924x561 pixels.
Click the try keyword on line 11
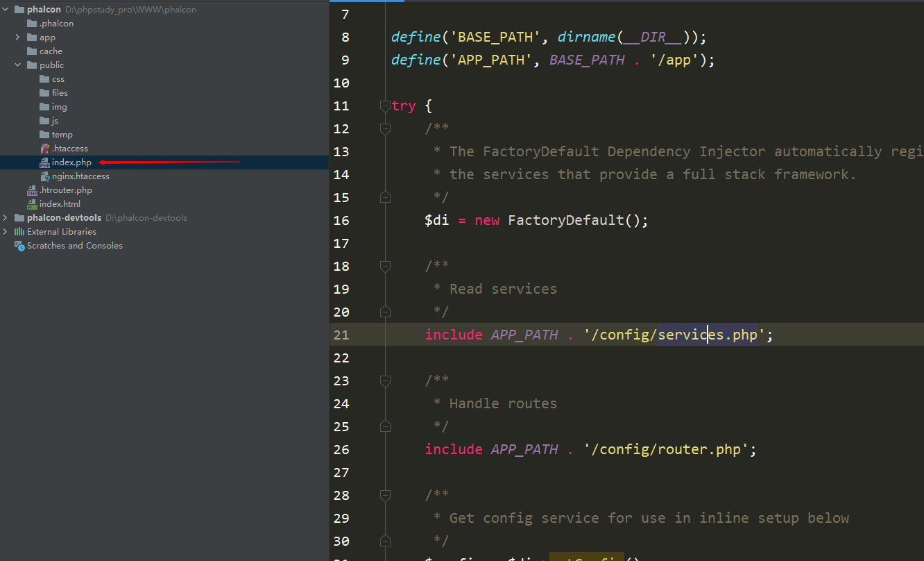404,106
